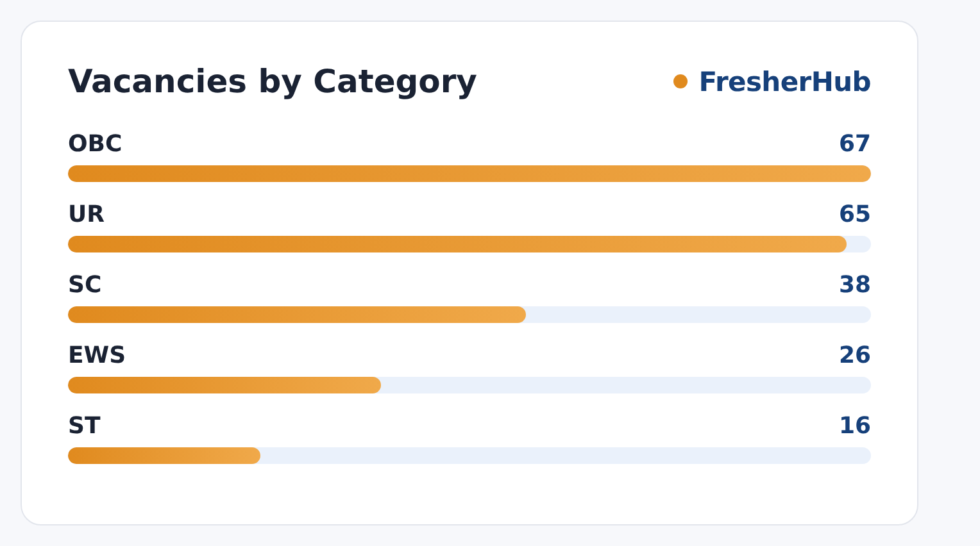980x546 pixels.
Task: Click the EWS orange progress bar fill
Action: pos(224,385)
